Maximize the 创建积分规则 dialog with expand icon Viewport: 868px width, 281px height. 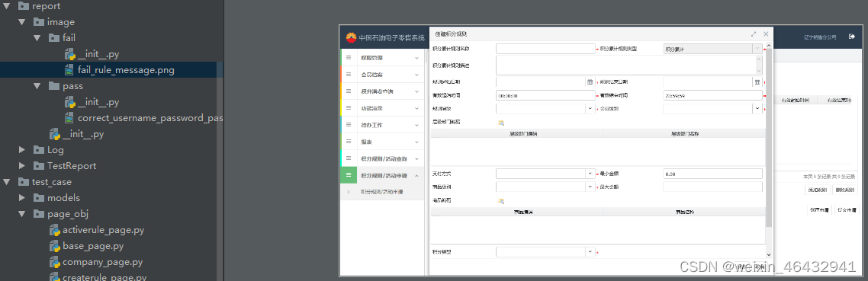(x=754, y=34)
